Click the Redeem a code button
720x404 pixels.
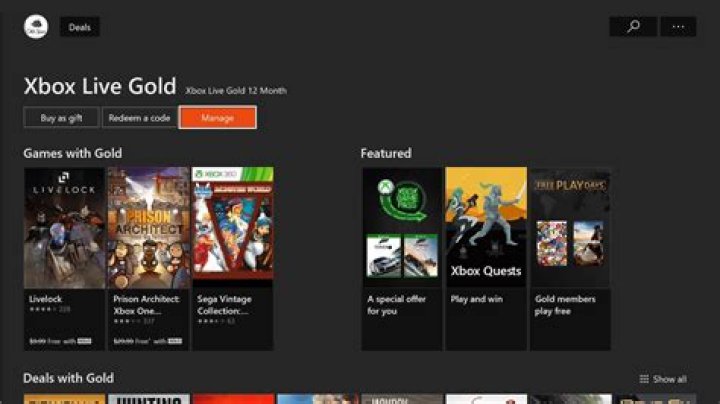139,118
